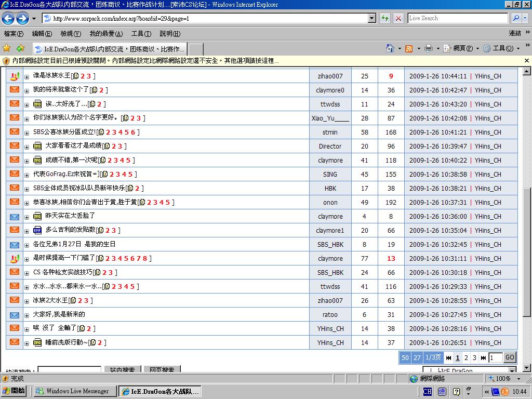532x399 pixels.
Task: Open the 100% zoom level dropdown
Action: (517, 379)
